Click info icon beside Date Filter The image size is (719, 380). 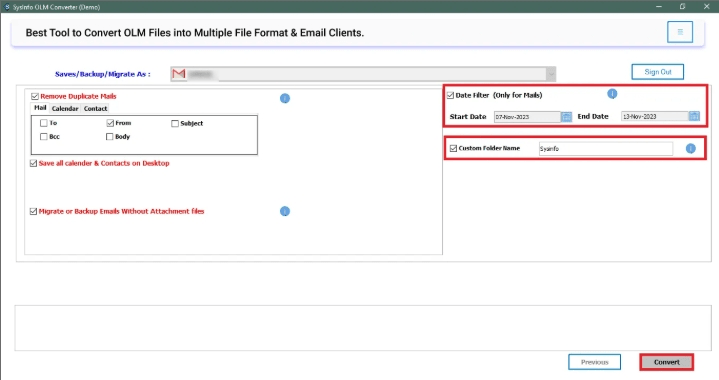tap(612, 94)
